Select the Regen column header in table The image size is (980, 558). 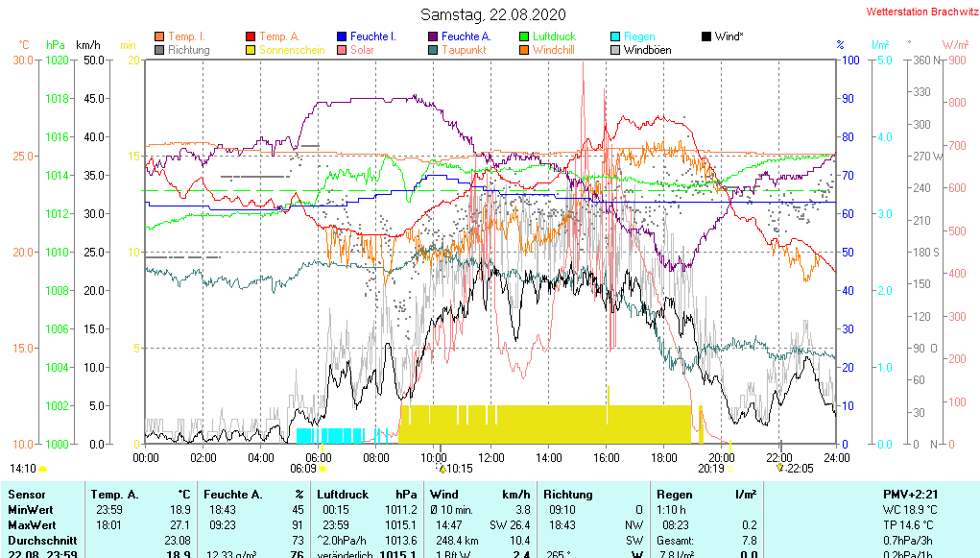pos(673,494)
